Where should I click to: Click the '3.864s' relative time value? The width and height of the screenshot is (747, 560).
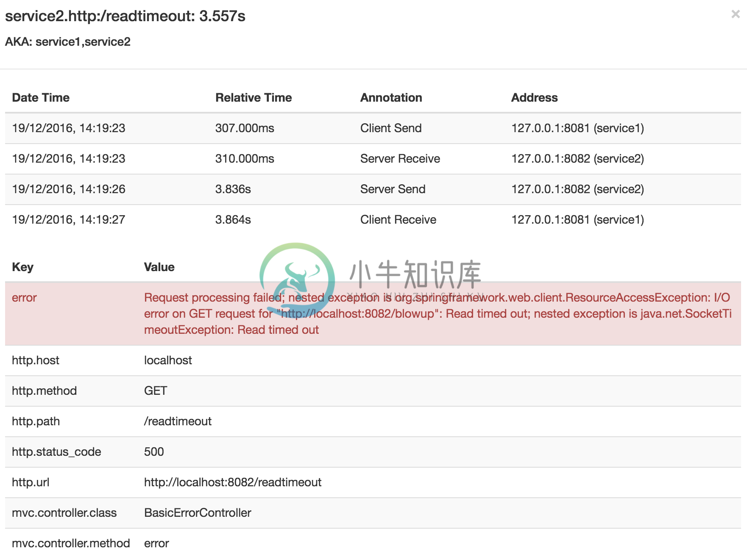click(233, 219)
